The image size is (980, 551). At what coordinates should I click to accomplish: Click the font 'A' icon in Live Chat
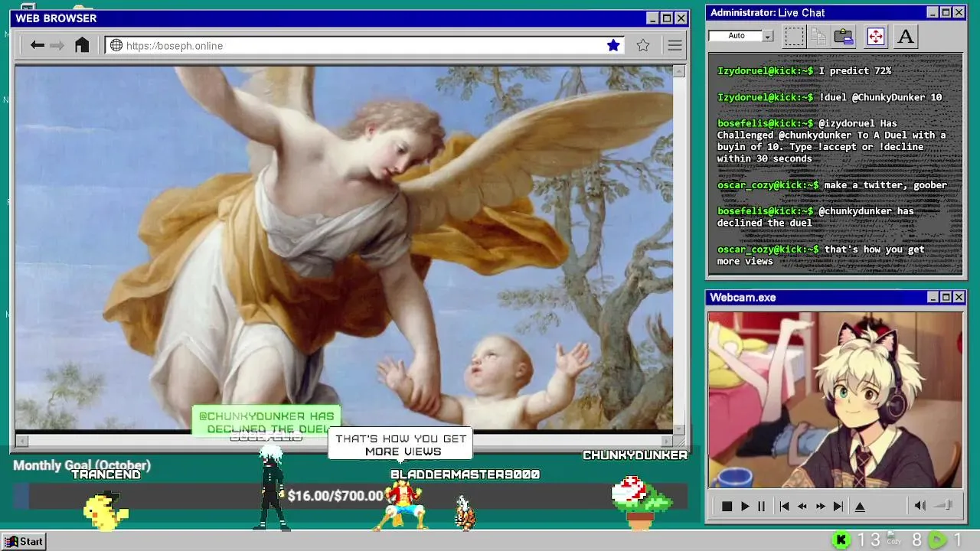click(x=906, y=36)
